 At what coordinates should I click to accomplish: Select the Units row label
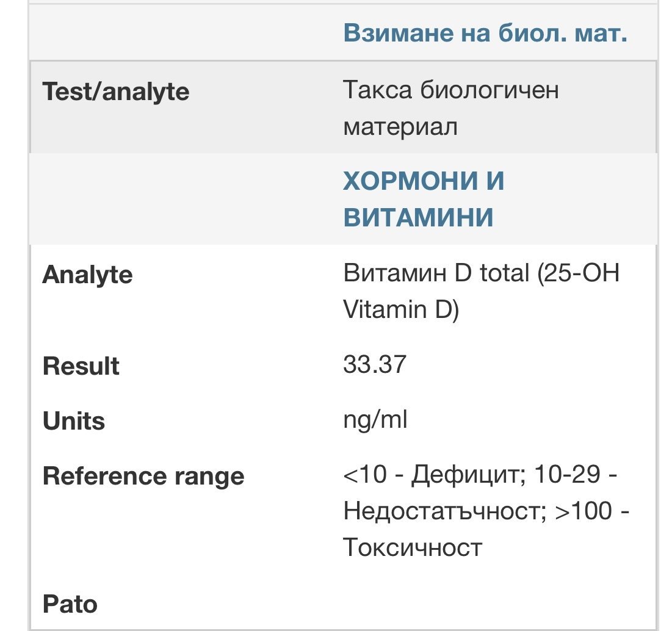(x=73, y=421)
